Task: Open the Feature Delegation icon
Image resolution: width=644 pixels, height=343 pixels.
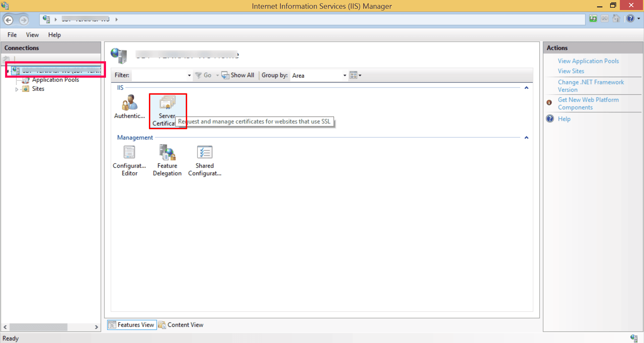Action: 167,160
